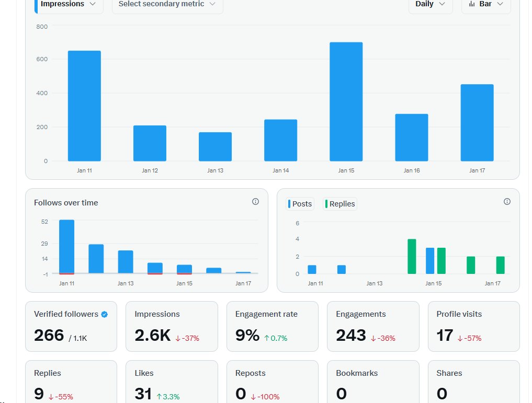Screen dimensions: 532x403
Task: Click the Jan 14 impressions bar
Action: (x=280, y=140)
